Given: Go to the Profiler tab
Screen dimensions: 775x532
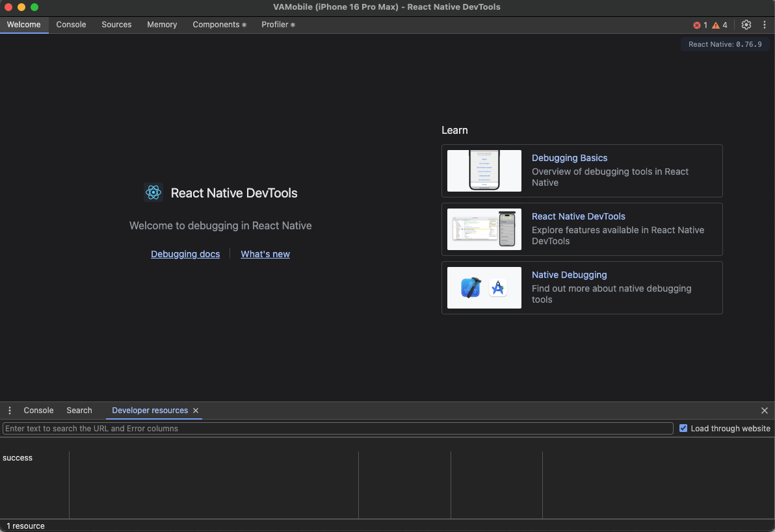Looking at the screenshot, I should click(x=278, y=25).
